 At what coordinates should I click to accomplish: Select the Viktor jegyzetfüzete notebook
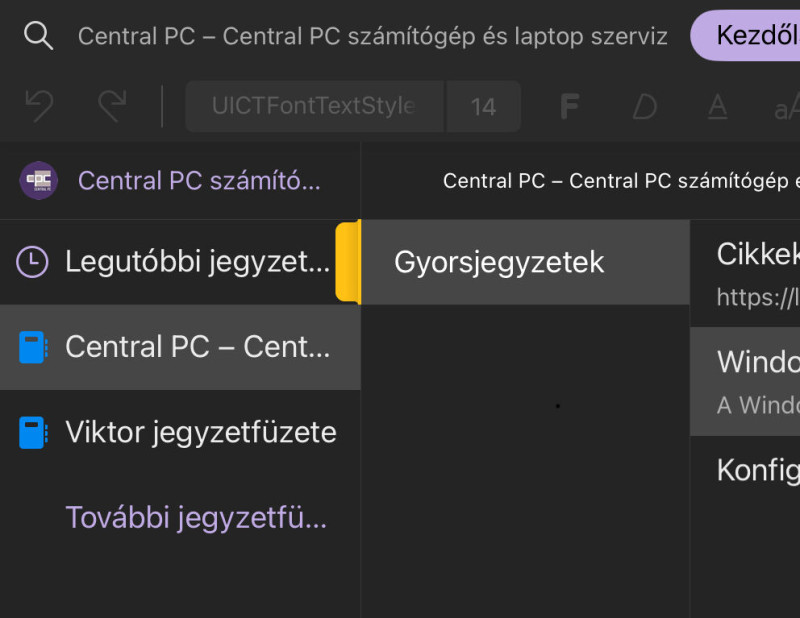point(180,432)
